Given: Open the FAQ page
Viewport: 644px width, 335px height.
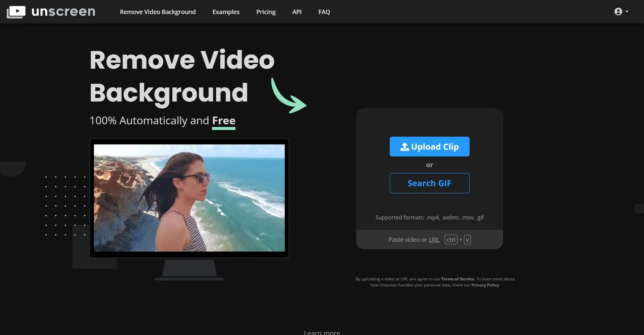Looking at the screenshot, I should pos(324,12).
